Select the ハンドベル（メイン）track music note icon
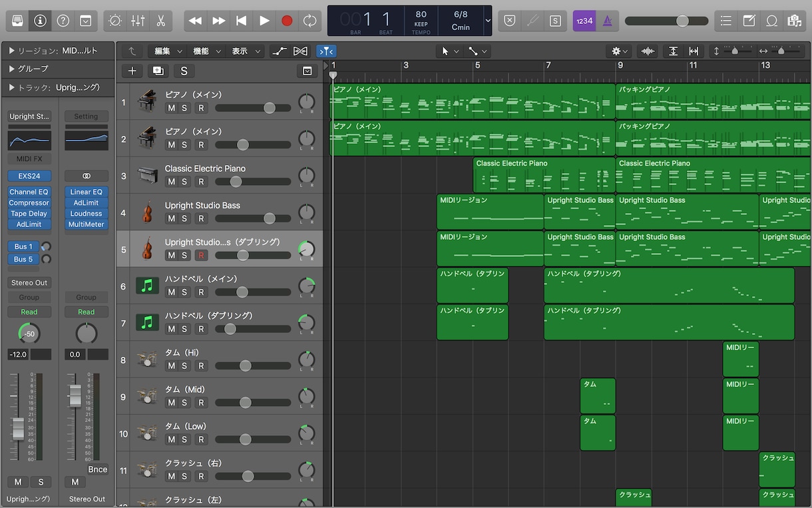This screenshot has height=508, width=812. 147,286
